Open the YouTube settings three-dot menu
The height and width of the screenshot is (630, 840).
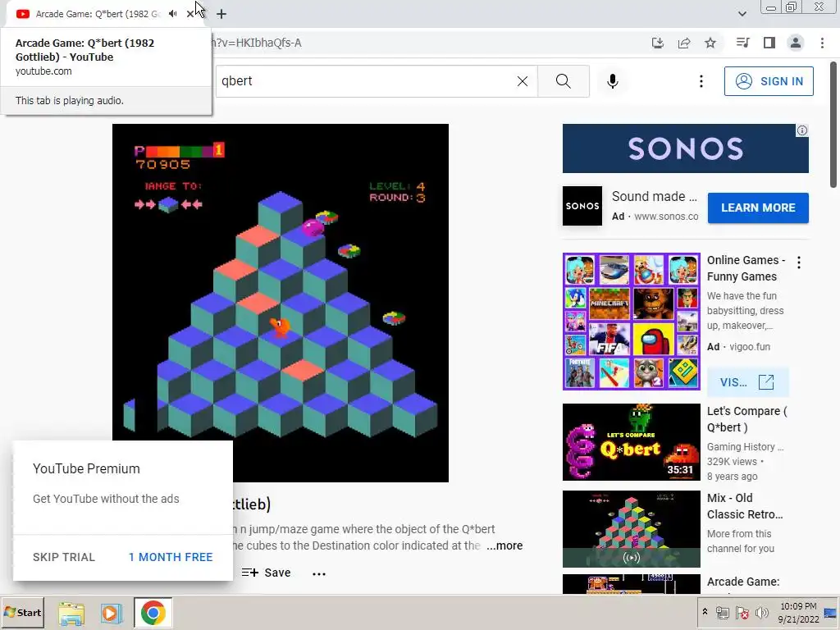(701, 81)
